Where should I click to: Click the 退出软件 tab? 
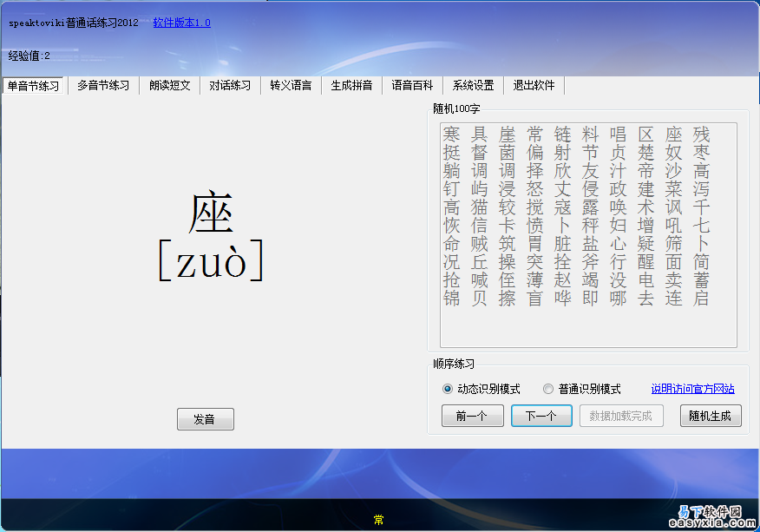[534, 86]
